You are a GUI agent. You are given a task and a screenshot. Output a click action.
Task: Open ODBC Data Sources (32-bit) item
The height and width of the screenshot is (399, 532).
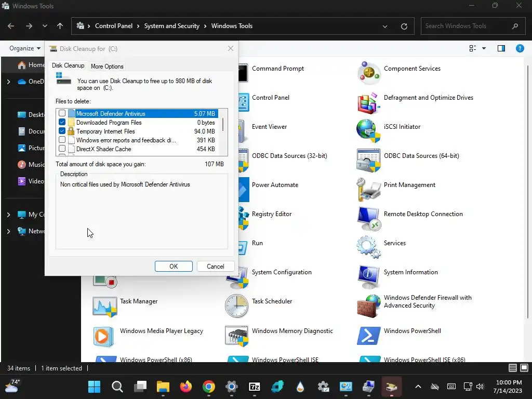289,156
